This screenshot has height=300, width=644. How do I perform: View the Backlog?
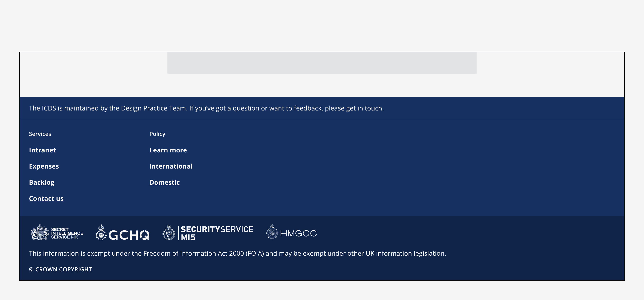(42, 182)
